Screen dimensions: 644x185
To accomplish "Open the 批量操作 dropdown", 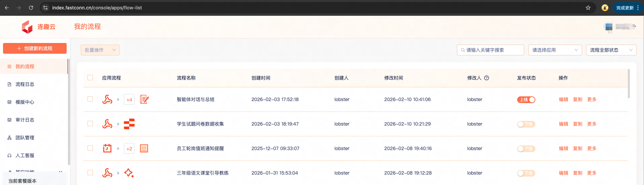I will tap(100, 50).
